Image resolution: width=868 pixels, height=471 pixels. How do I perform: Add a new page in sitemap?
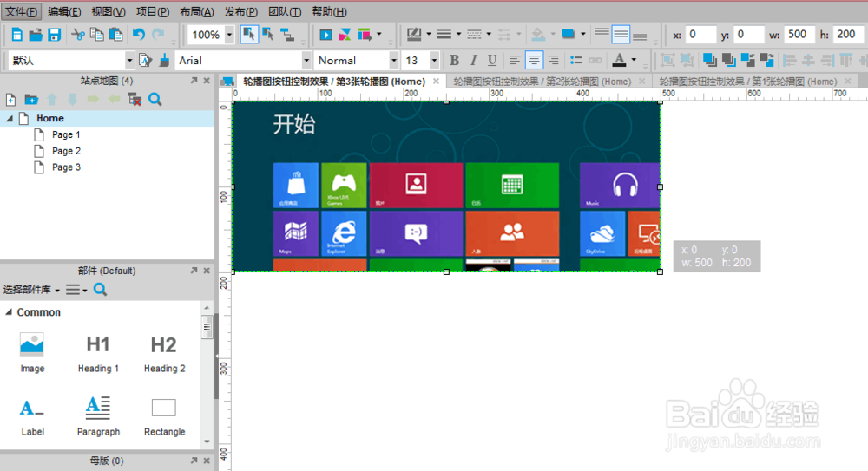point(10,100)
